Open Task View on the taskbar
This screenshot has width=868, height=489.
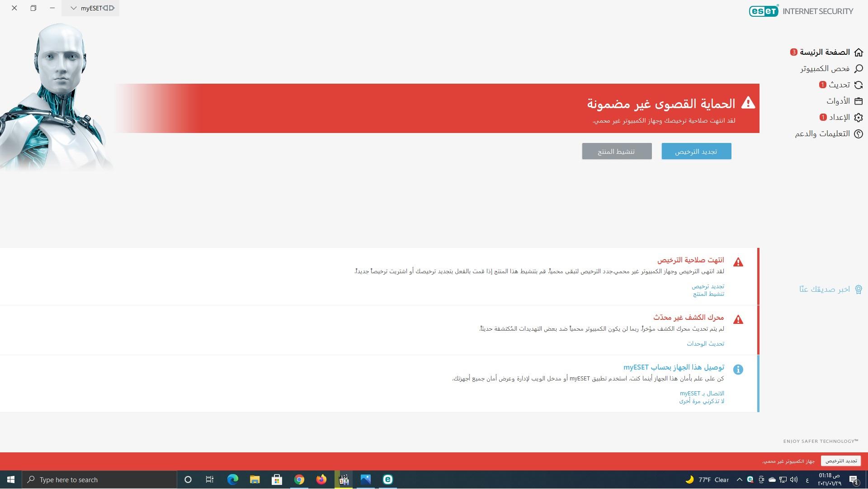click(x=210, y=480)
